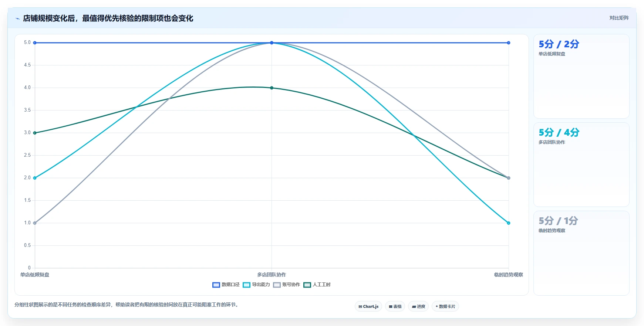Open the 5分 / 4分 多店团队协作 card
The height and width of the screenshot is (326, 644).
(x=581, y=165)
